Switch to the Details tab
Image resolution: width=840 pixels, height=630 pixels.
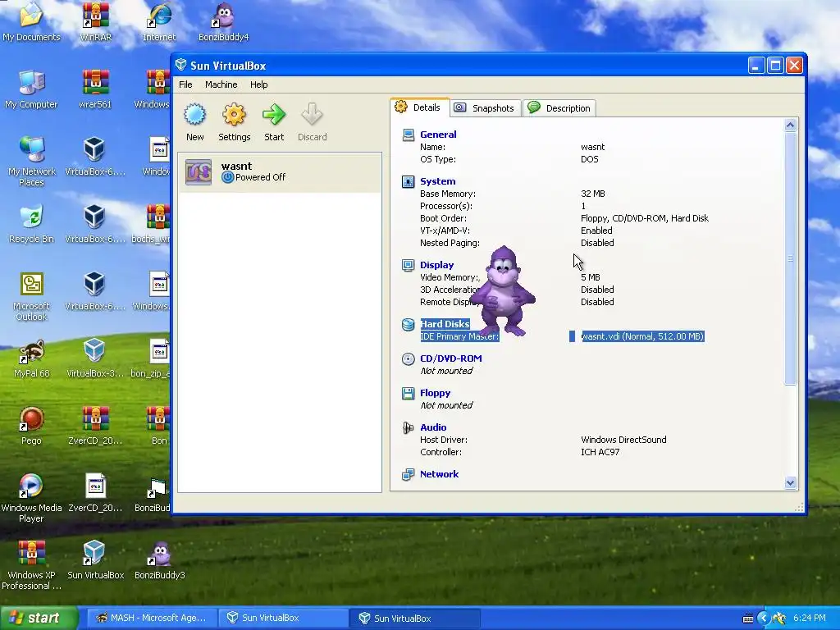coord(419,107)
